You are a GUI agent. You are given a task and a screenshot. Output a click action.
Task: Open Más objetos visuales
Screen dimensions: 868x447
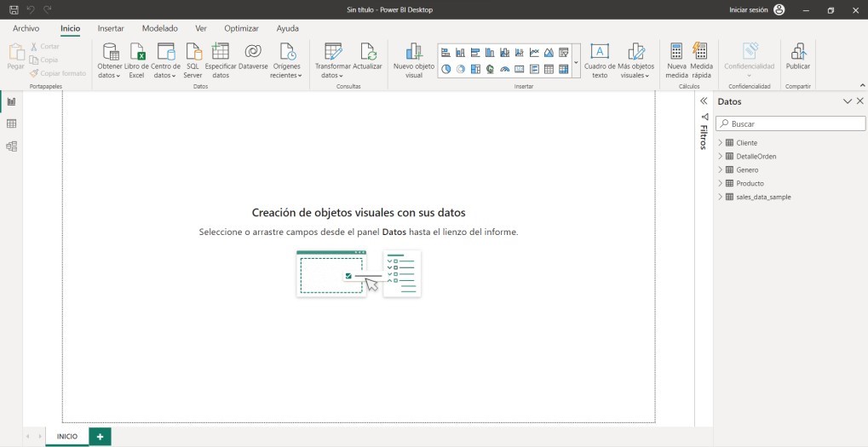click(636, 60)
